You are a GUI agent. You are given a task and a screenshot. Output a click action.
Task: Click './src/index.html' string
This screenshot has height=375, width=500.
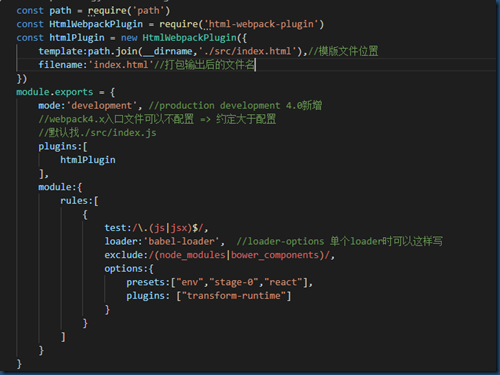tap(248, 51)
